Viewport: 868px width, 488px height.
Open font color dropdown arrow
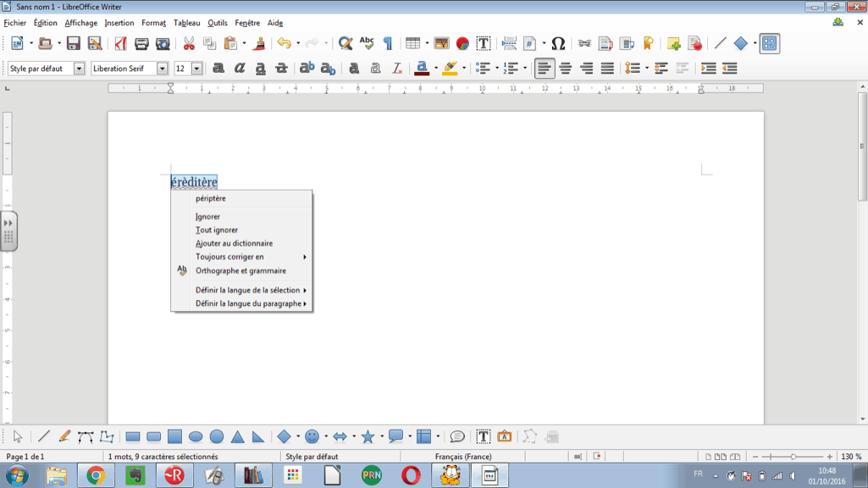pos(435,68)
